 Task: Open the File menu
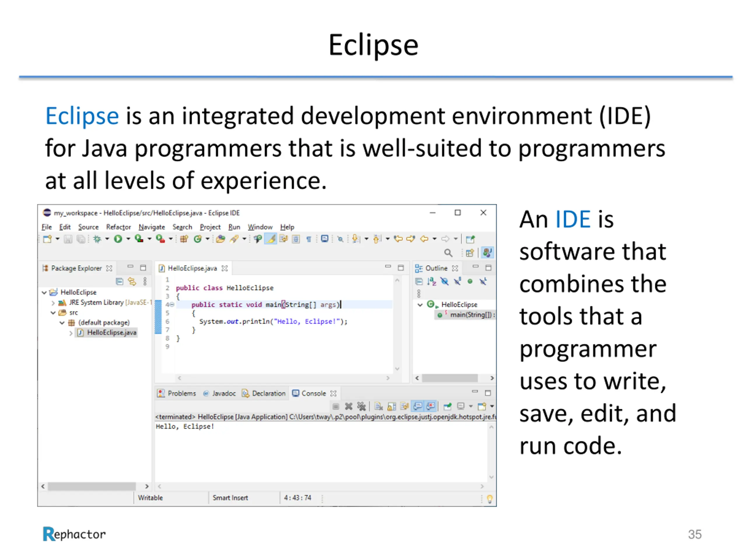(47, 227)
